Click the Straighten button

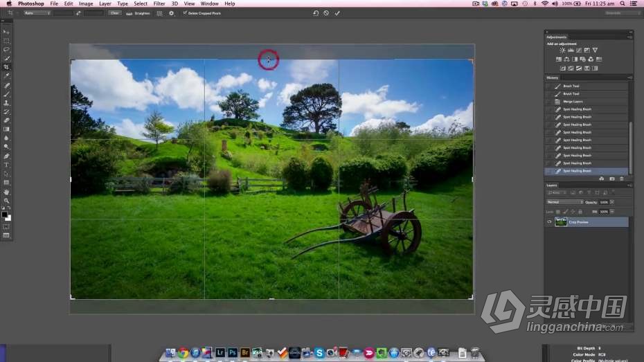pyautogui.click(x=138, y=13)
